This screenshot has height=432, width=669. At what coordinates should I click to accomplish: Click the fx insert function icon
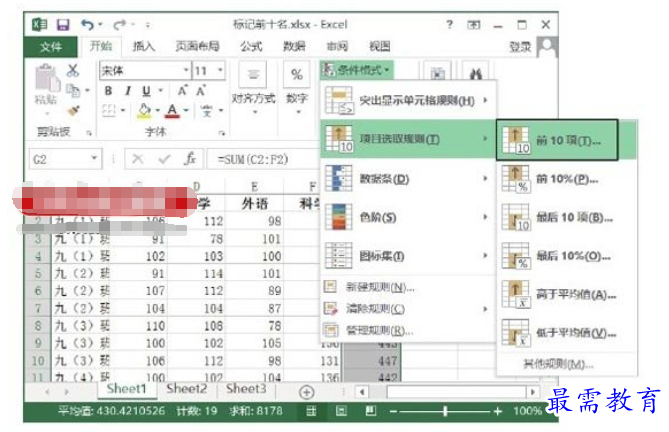[x=189, y=159]
